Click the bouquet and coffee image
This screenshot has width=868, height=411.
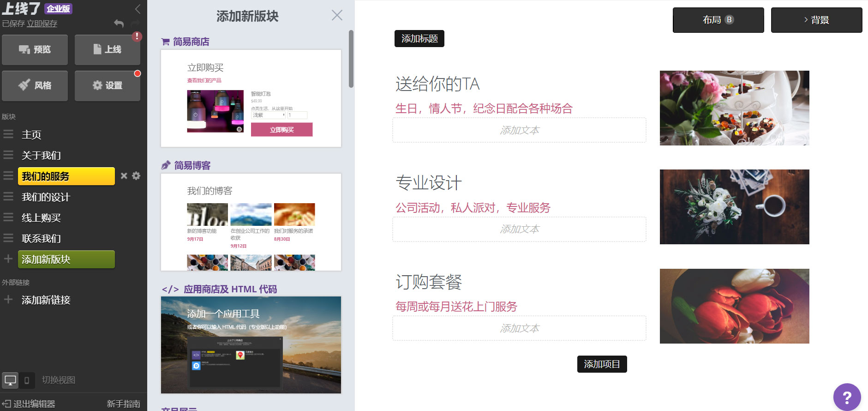pyautogui.click(x=734, y=207)
